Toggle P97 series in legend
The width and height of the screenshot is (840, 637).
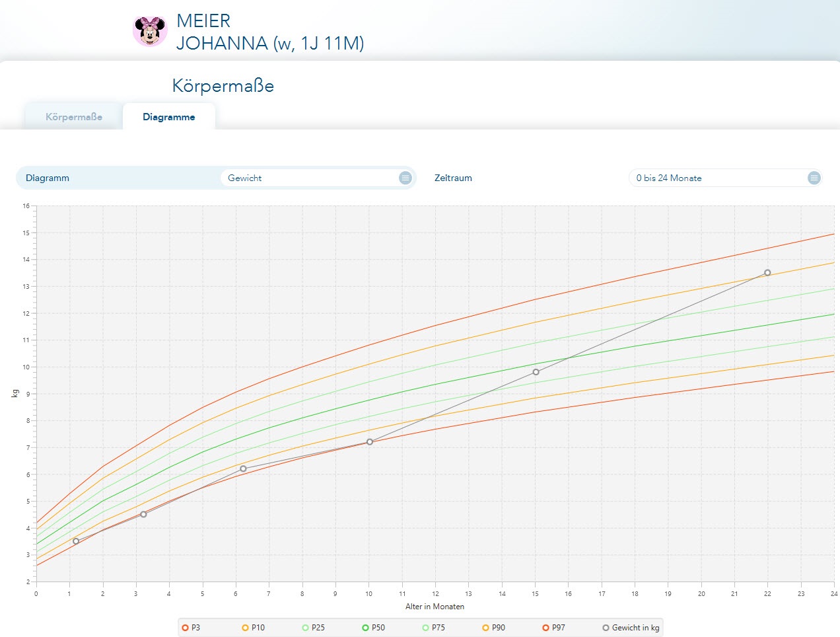point(553,628)
